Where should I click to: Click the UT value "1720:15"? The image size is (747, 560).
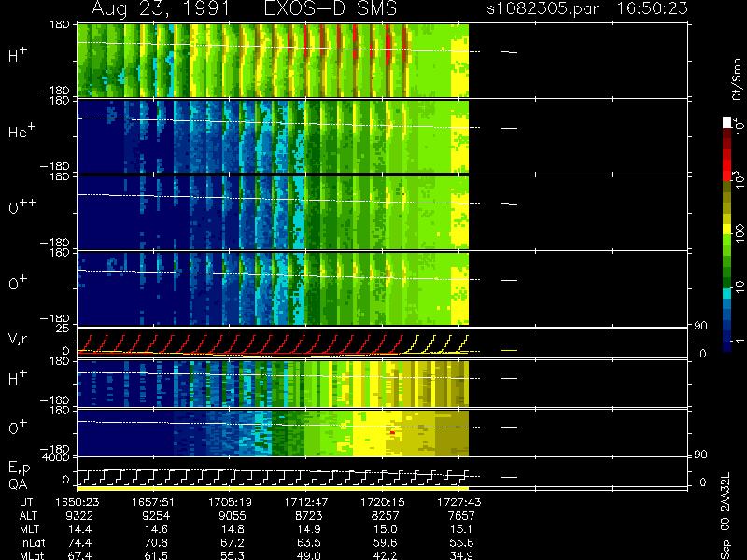pyautogui.click(x=382, y=502)
